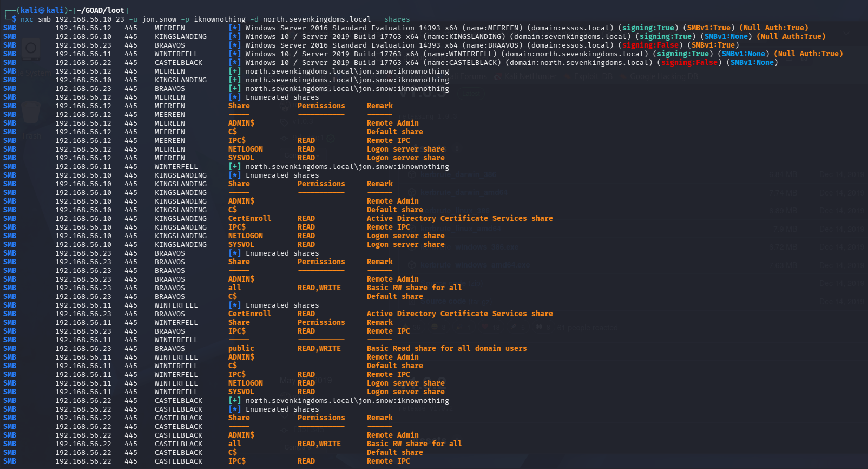The image size is (868, 469).
Task: Click jon.snow credential line on the CASTELBLACK row
Action: point(347,400)
